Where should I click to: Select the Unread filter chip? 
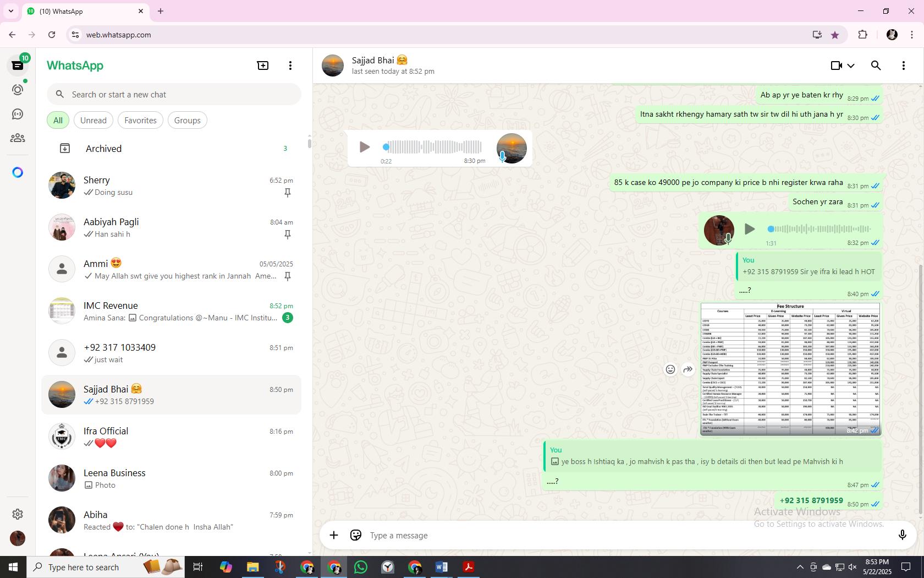(94, 120)
